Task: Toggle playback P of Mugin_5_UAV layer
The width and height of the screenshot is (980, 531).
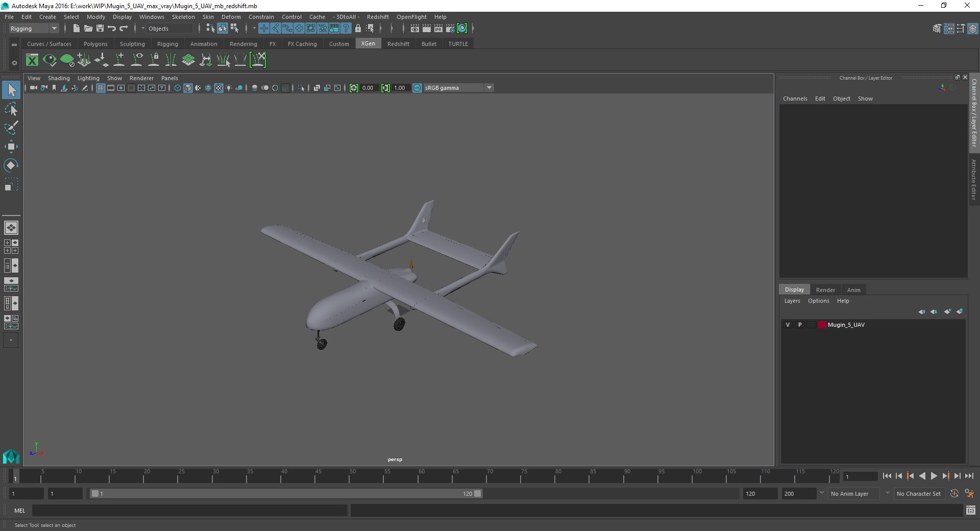Action: [x=800, y=325]
